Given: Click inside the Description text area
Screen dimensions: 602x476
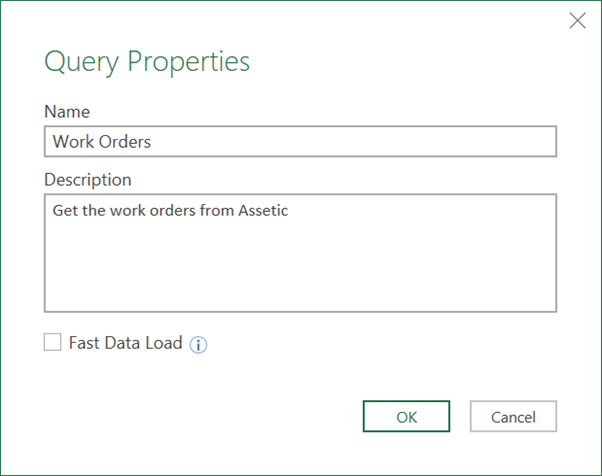Looking at the screenshot, I should (x=300, y=253).
